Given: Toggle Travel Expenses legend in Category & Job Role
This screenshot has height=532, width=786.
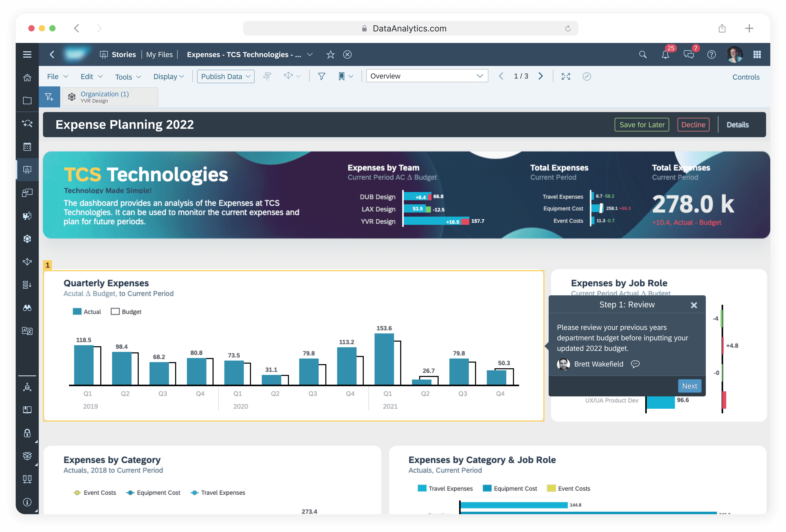Looking at the screenshot, I should 445,488.
